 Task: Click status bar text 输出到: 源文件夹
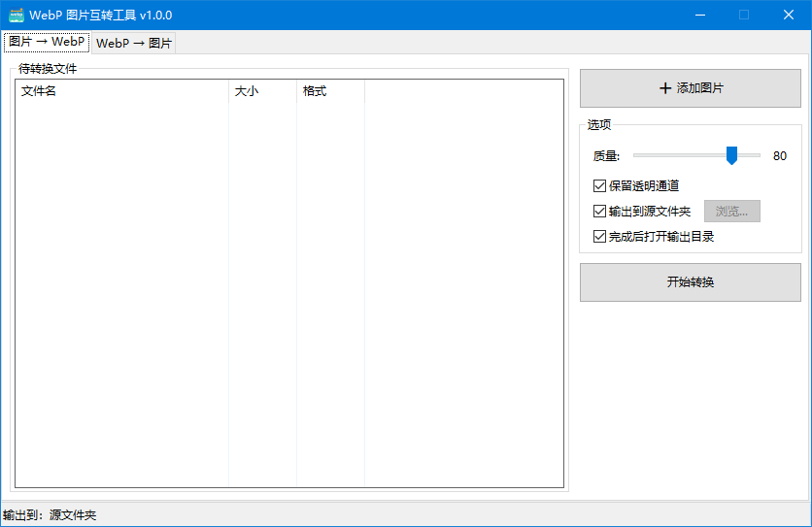50,515
